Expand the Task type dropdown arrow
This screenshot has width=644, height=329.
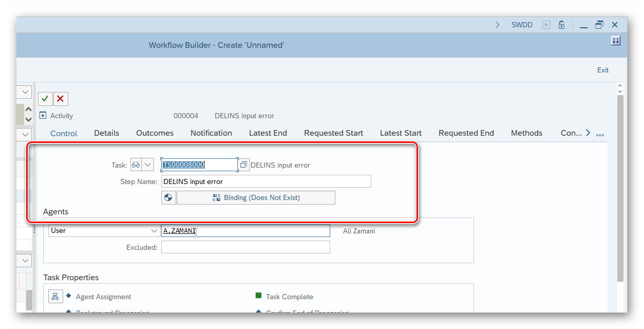coord(148,165)
